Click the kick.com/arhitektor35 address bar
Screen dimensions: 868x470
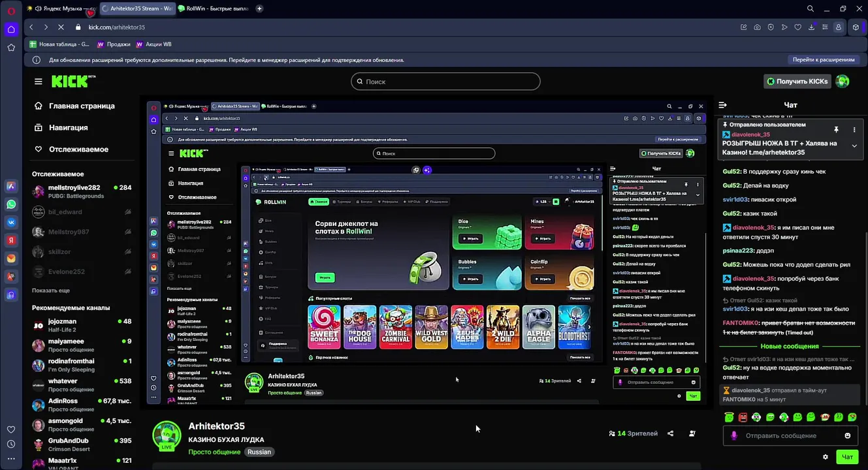(x=117, y=27)
